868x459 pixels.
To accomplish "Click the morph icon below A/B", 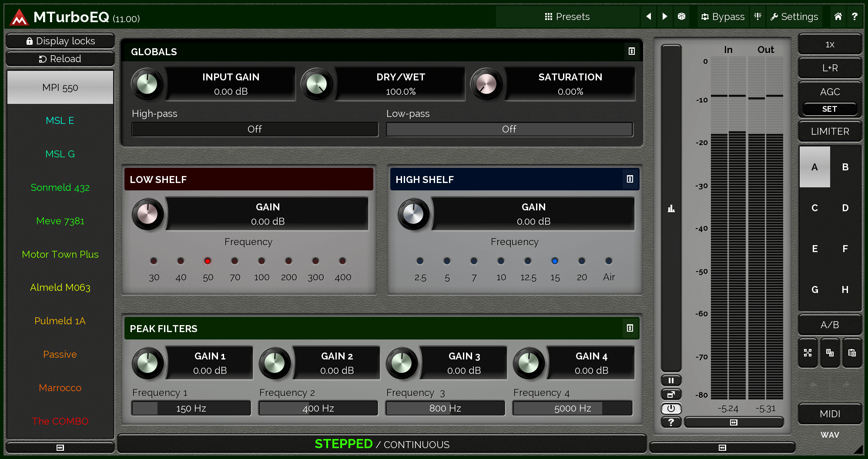I will [808, 353].
